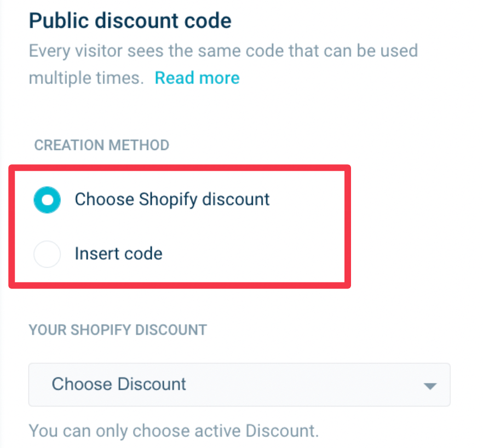This screenshot has width=483, height=448.
Task: Click the word 'Shopify' in first radio option
Action: click(168, 199)
